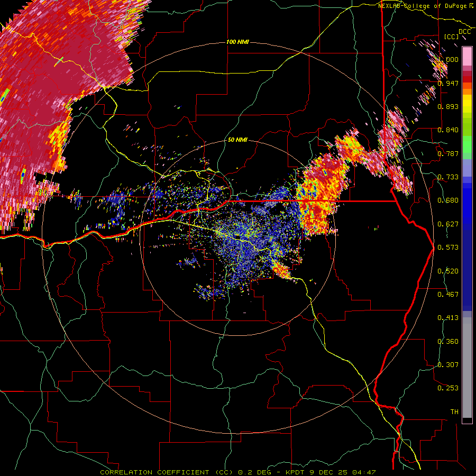Image resolution: width=476 pixels, height=476 pixels.
Task: Select the 0.947 legend value
Action: [x=448, y=83]
